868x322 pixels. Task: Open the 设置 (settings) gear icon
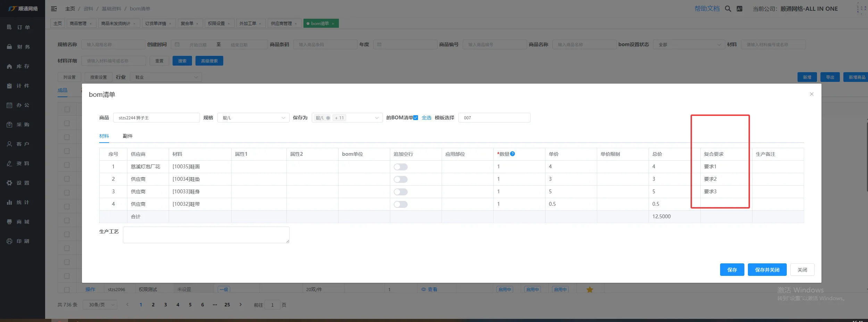click(x=9, y=183)
